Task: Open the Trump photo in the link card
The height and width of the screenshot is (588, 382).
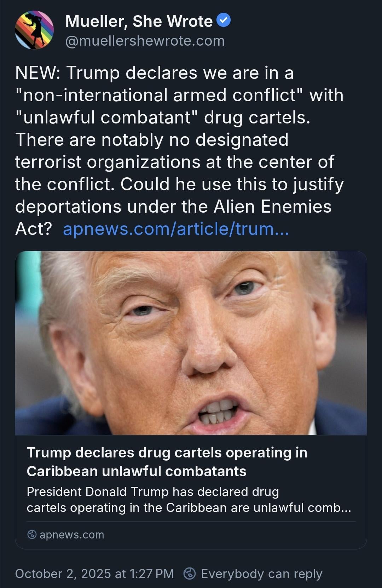Action: [x=191, y=343]
